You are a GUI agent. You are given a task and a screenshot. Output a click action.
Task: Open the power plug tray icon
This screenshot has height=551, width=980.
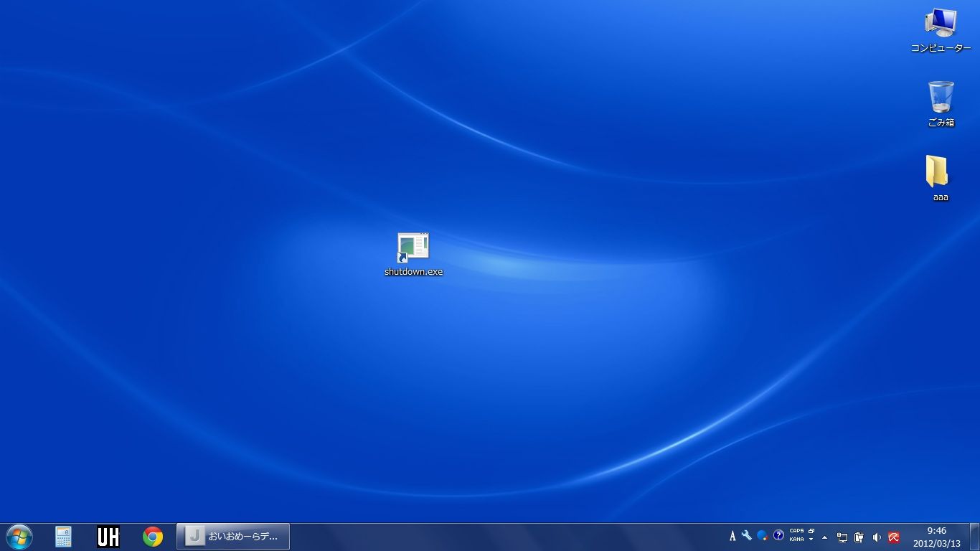tap(859, 537)
